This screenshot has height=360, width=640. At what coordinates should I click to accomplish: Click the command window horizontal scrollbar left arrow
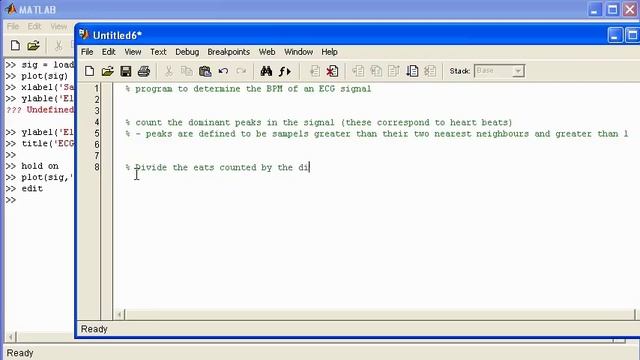[11, 337]
